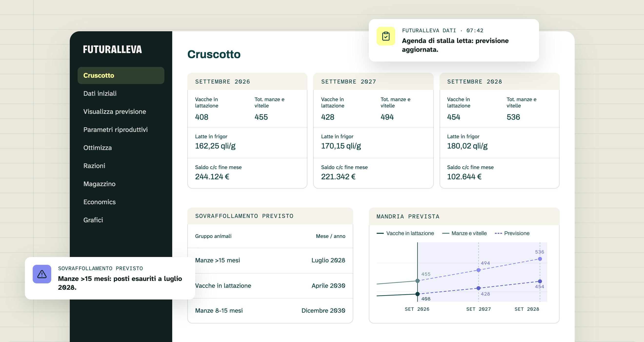This screenshot has width=644, height=342.
Task: Open the 'Agenda di stalla letta' notification
Action: coord(454,40)
